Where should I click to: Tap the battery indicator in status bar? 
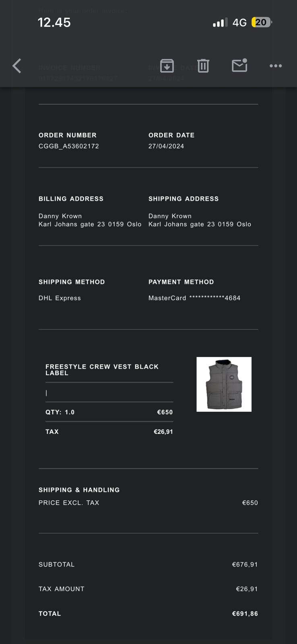[x=262, y=23]
